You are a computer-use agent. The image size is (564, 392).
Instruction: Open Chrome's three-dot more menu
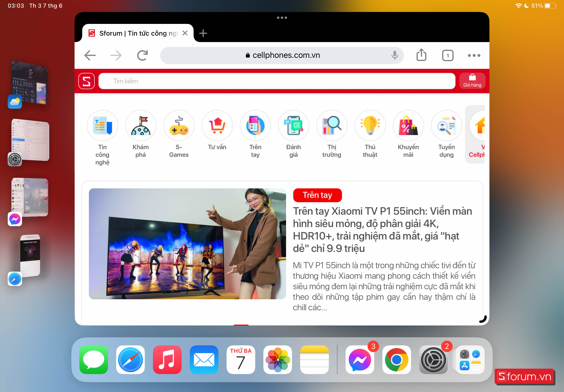tap(474, 55)
